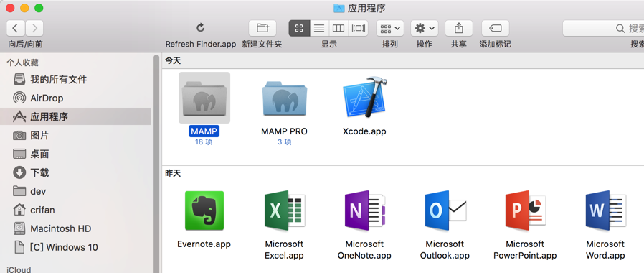Click the Microsoft Excel.app name label
Viewport: 644px width, 273px height.
(284, 249)
